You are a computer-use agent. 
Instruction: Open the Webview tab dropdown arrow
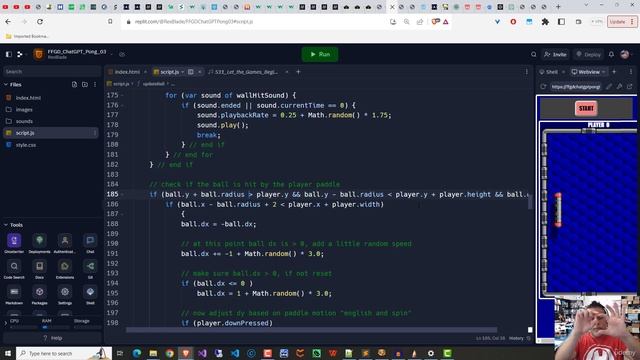click(x=604, y=72)
